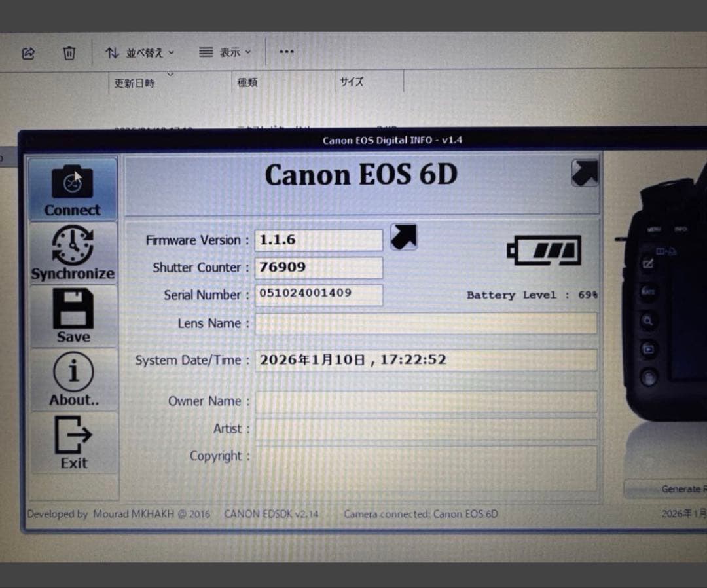Click 'CANON EDSDK v2.14' status text
Screen dimensions: 707x588
pos(271,514)
